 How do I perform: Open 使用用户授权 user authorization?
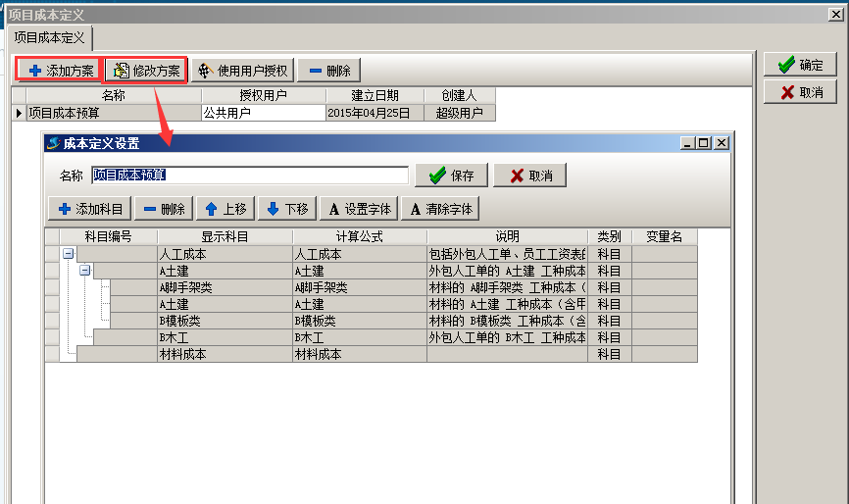pyautogui.click(x=242, y=71)
